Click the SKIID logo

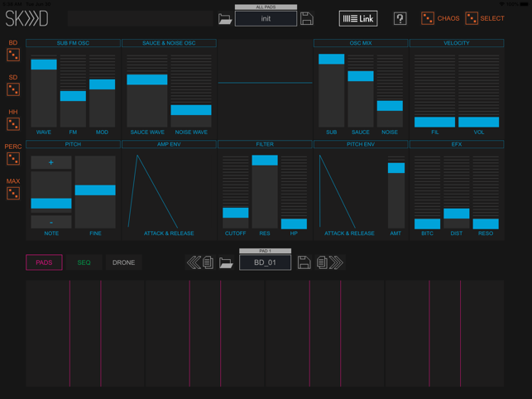tap(26, 19)
